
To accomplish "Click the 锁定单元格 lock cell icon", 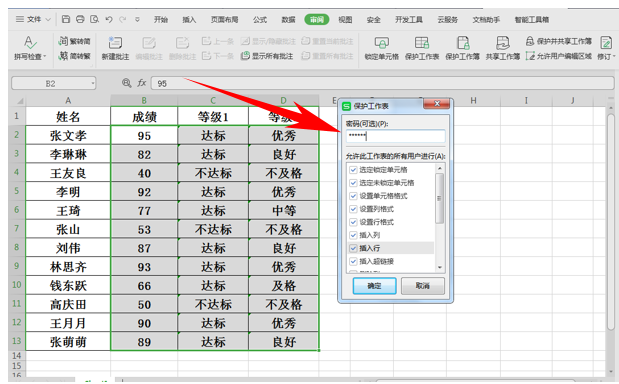I will [382, 42].
